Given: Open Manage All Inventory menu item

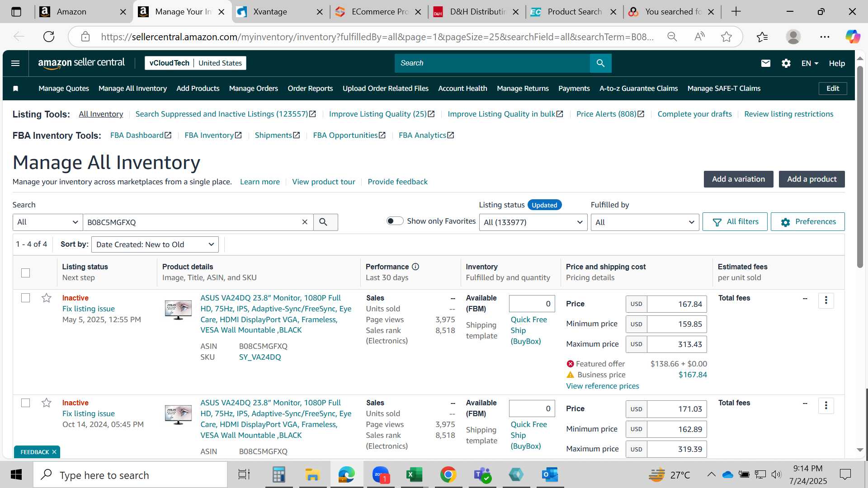Looking at the screenshot, I should [x=132, y=89].
